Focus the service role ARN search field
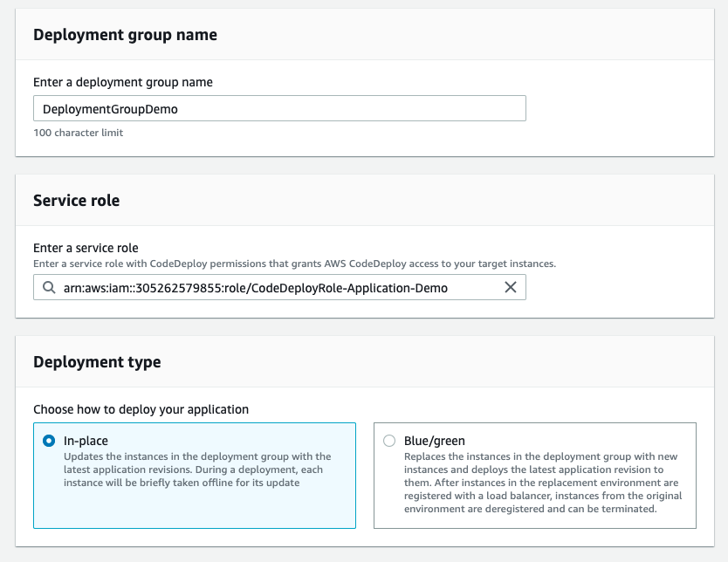728x562 pixels. pyautogui.click(x=271, y=288)
